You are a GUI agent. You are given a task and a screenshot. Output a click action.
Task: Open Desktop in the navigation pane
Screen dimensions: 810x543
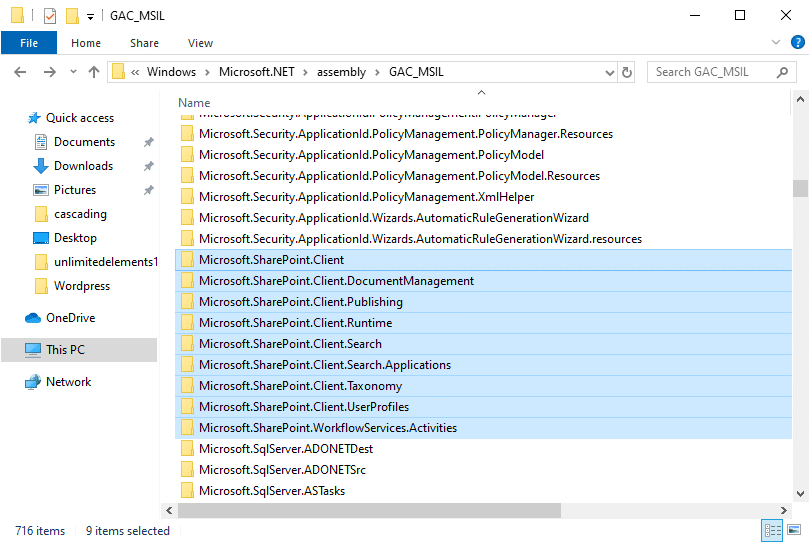click(75, 238)
